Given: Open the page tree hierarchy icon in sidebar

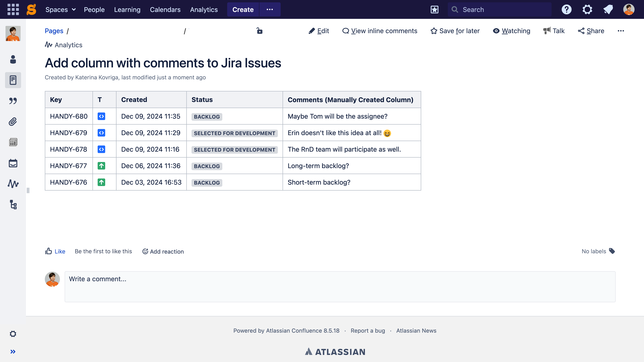Looking at the screenshot, I should 13,204.
